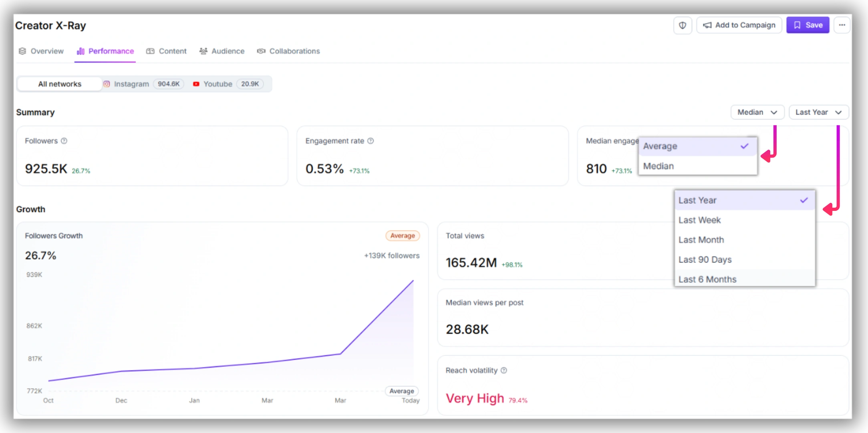Switch to the Collaborations tab
The width and height of the screenshot is (868, 433).
[x=288, y=51]
